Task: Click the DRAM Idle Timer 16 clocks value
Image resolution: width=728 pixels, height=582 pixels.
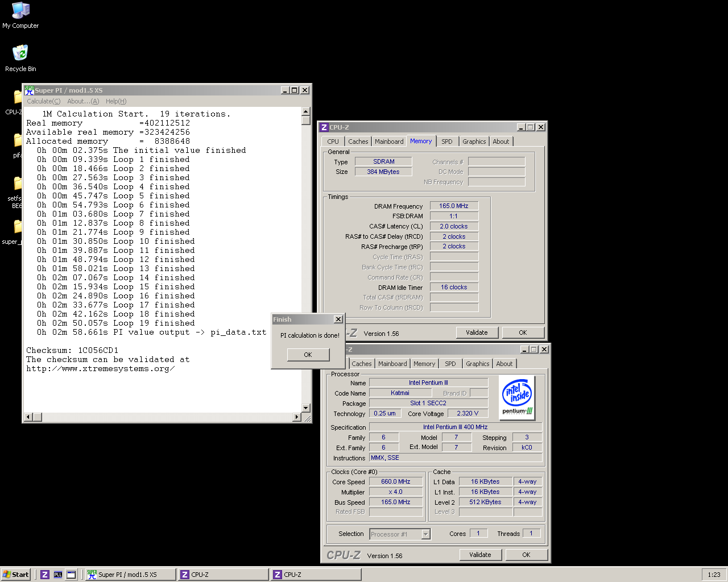Action: click(x=454, y=287)
